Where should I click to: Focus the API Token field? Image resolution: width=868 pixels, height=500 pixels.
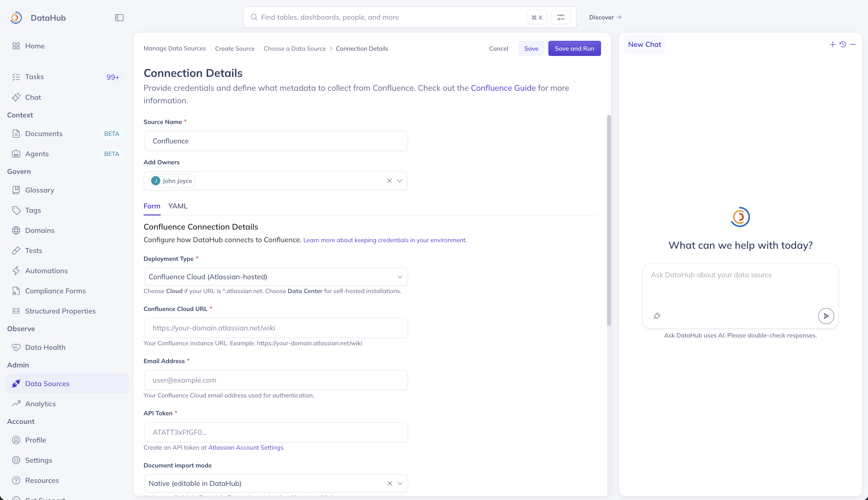pyautogui.click(x=276, y=432)
